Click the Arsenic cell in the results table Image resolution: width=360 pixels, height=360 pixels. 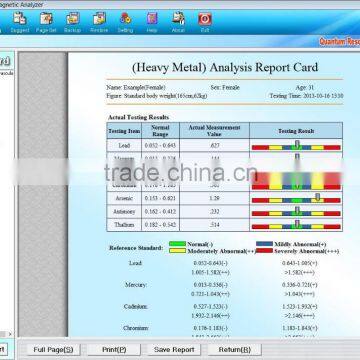pos(124,198)
